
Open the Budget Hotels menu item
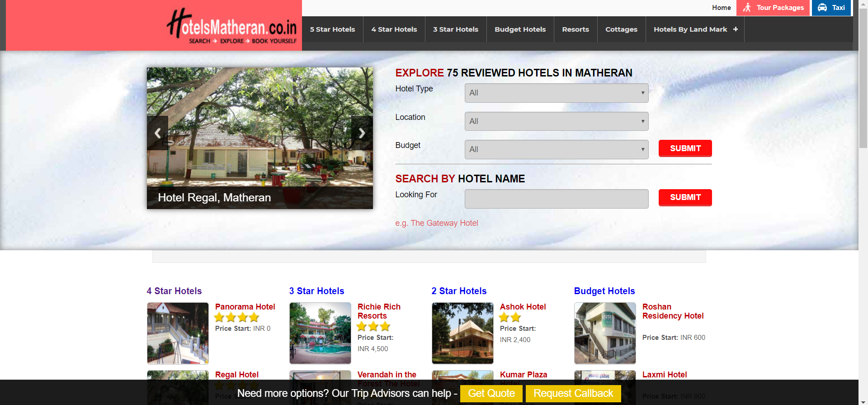pyautogui.click(x=520, y=29)
